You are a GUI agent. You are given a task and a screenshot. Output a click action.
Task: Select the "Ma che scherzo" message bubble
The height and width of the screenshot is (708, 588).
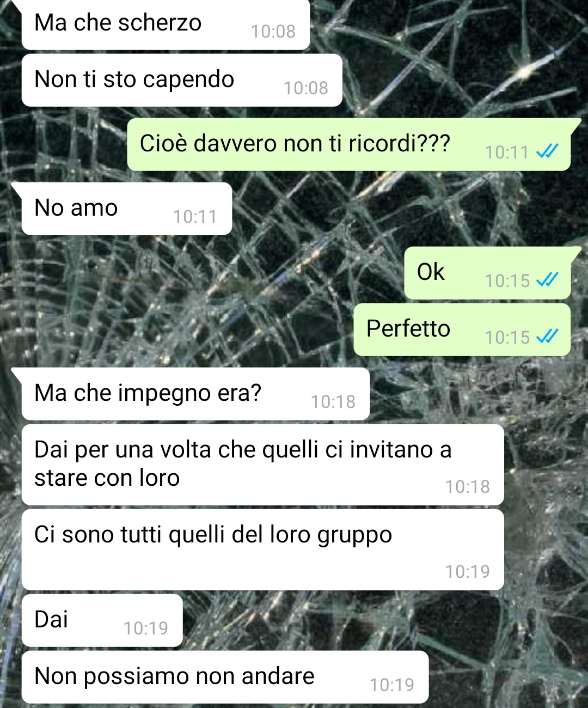click(x=166, y=25)
